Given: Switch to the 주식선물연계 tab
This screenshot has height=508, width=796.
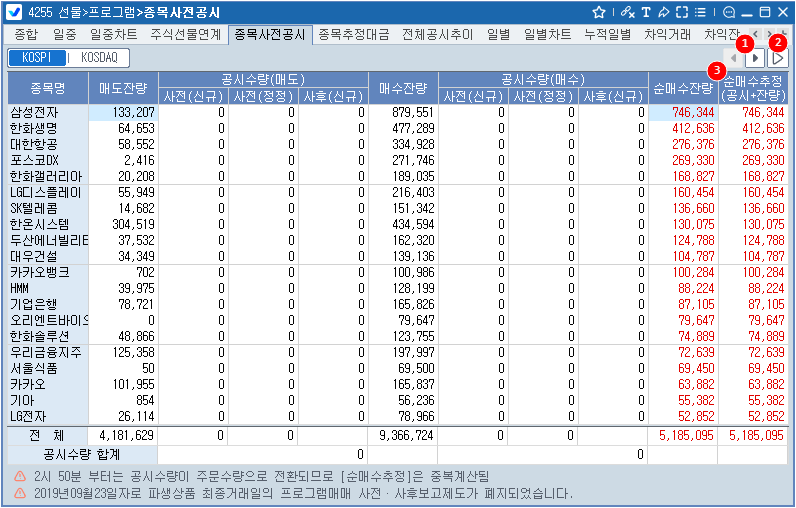Looking at the screenshot, I should (185, 34).
